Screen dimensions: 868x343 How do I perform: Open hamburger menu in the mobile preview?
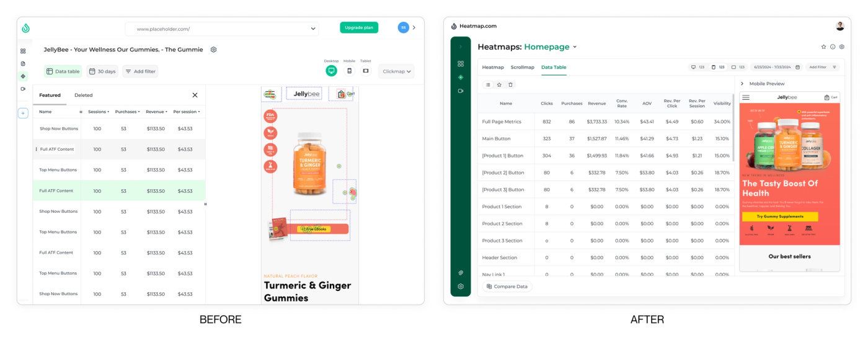(746, 97)
